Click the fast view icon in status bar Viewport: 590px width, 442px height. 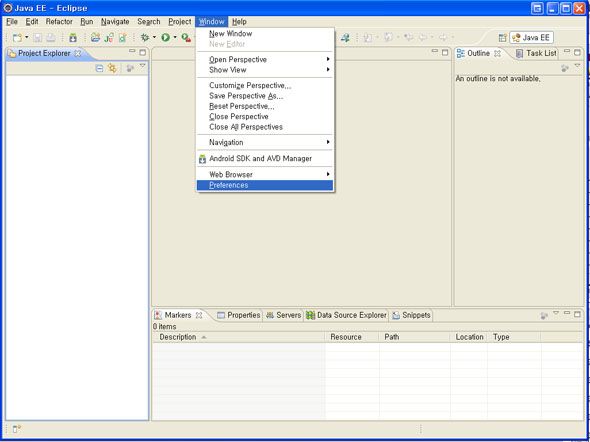click(17, 429)
